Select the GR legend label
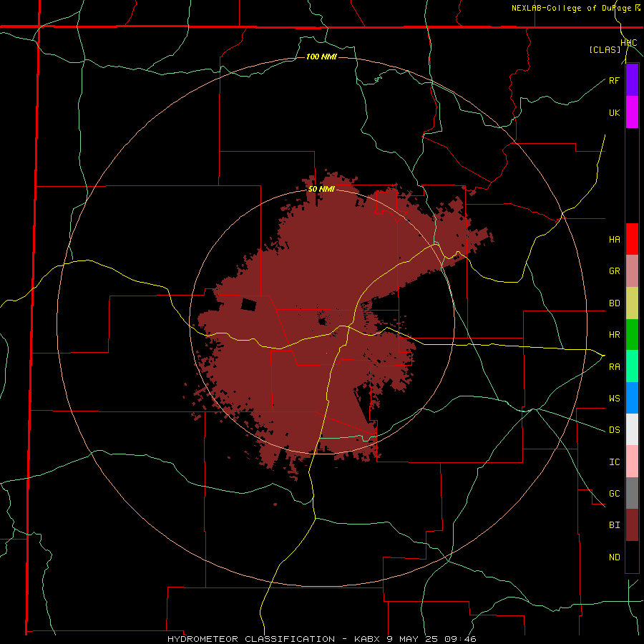This screenshot has width=644, height=644. (x=614, y=271)
